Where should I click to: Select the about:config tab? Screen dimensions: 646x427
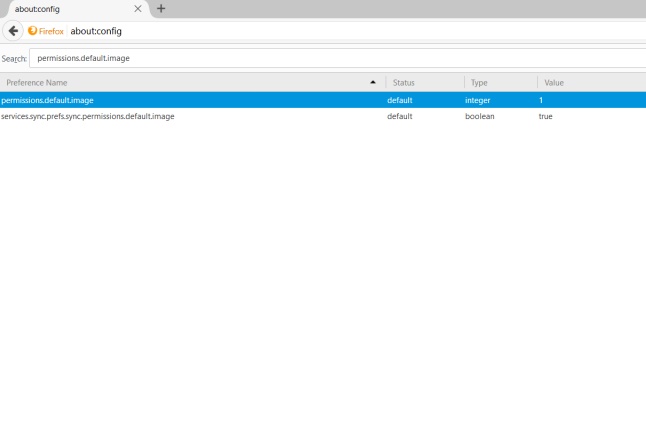click(x=76, y=9)
